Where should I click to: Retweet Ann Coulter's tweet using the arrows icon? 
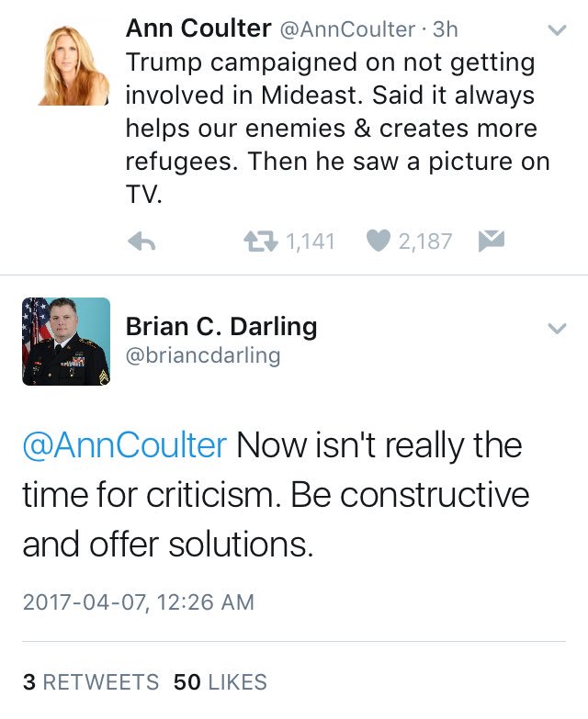point(260,242)
